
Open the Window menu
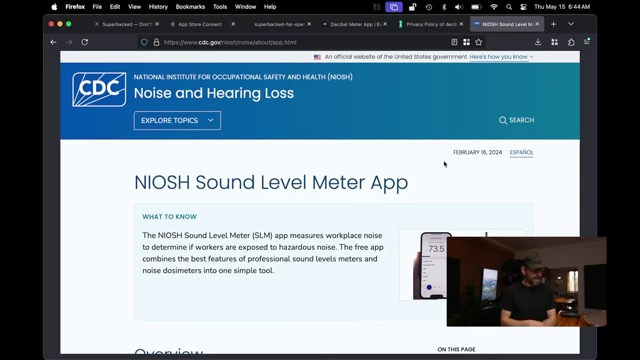[x=245, y=7]
